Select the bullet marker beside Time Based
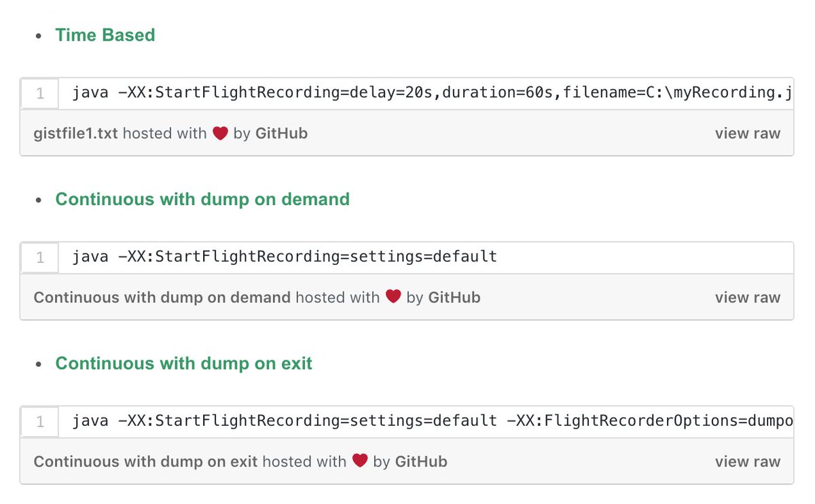Image resolution: width=815 pixels, height=504 pixels. (39, 35)
